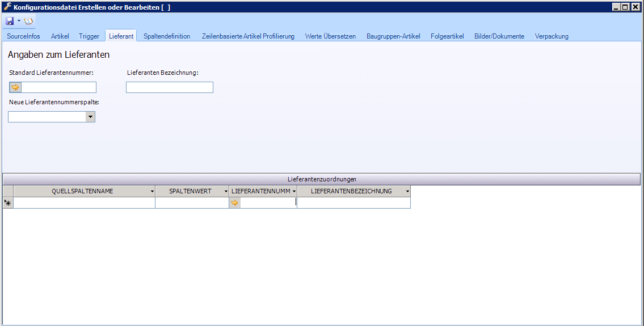Image resolution: width=644 pixels, height=326 pixels.
Task: Click the wrench icon in title bar
Action: (7, 7)
